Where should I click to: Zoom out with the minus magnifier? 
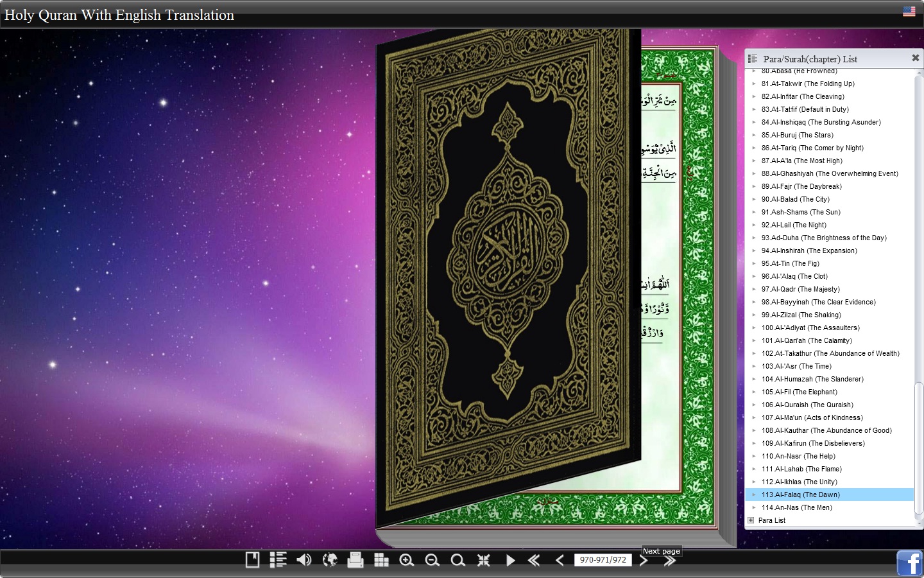point(432,560)
